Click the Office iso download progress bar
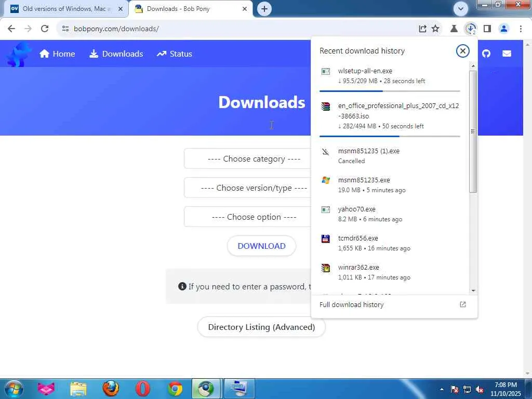 point(390,136)
